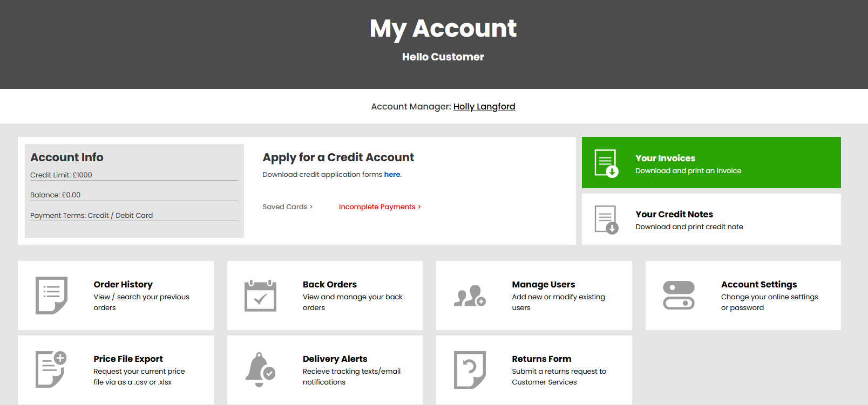Open the Your Invoices heading
This screenshot has width=868, height=405.
[665, 158]
